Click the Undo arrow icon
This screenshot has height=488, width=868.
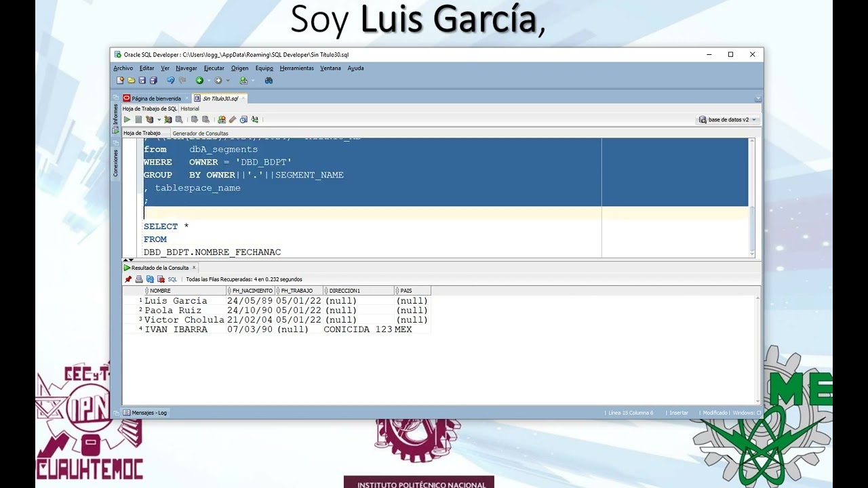pyautogui.click(x=171, y=80)
